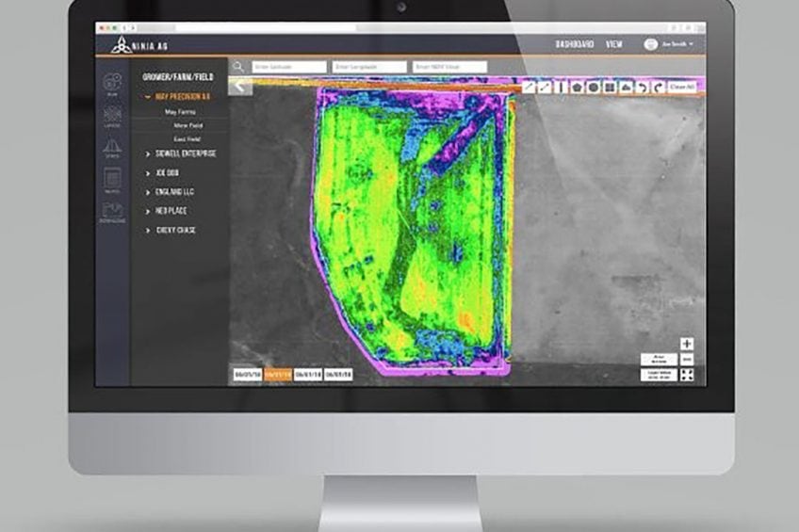Toggle fullscreen map view
Image resolution: width=799 pixels, height=532 pixels.
(687, 375)
